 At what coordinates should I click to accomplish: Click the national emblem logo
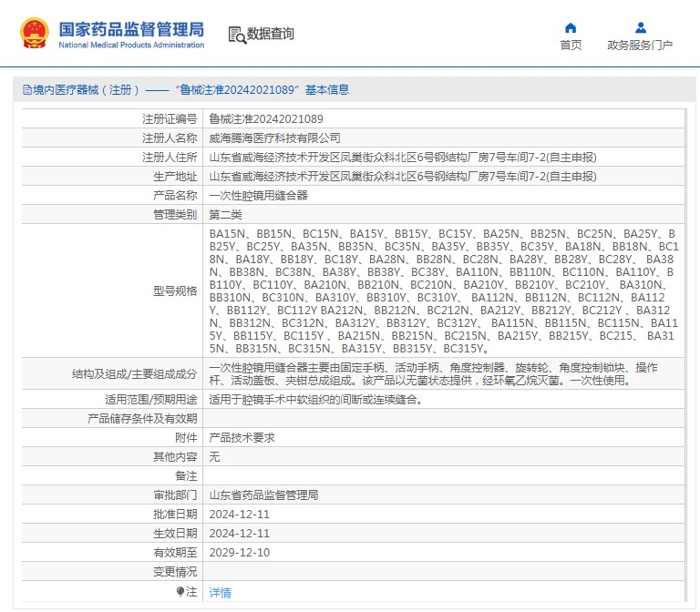pyautogui.click(x=35, y=34)
